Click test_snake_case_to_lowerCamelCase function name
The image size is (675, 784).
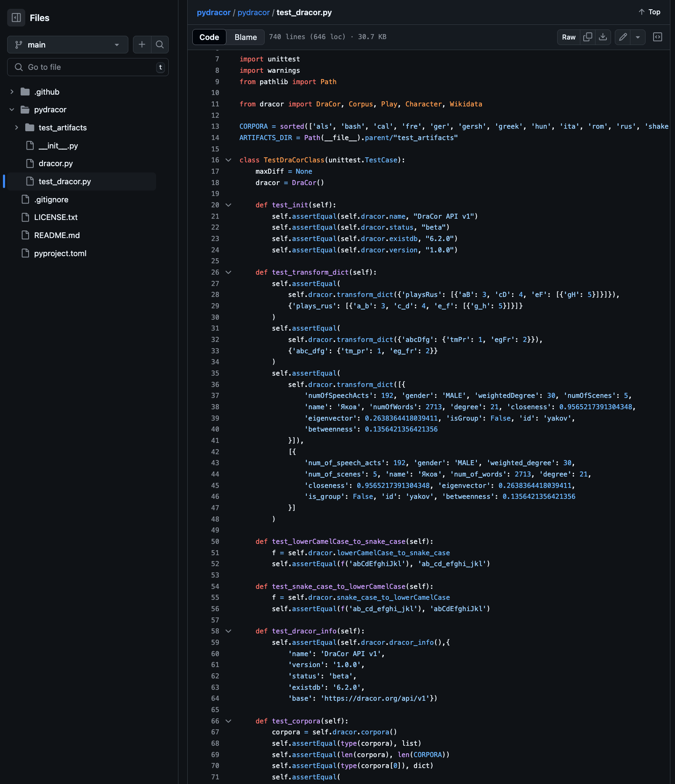tap(339, 587)
